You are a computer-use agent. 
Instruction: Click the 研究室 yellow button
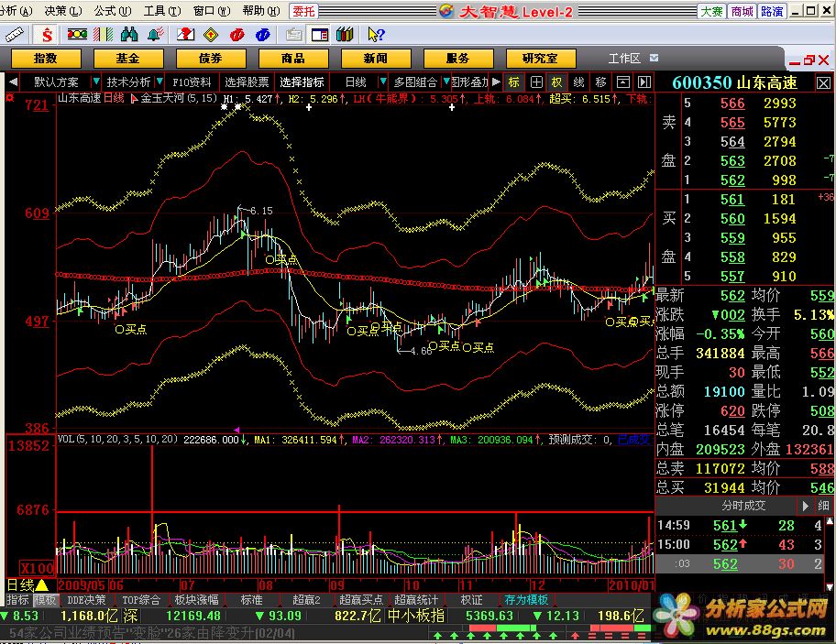coord(541,58)
